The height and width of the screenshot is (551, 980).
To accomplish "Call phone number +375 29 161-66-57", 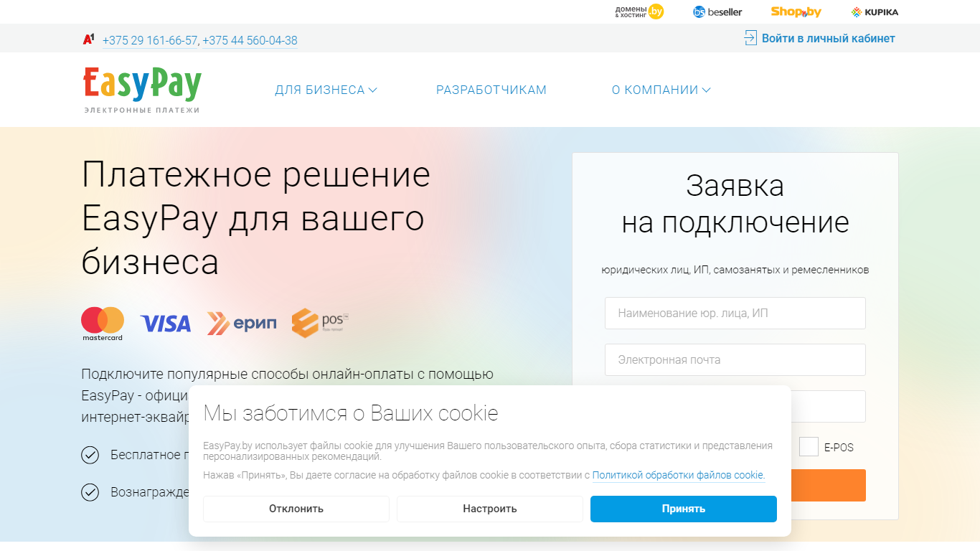I will pos(150,41).
